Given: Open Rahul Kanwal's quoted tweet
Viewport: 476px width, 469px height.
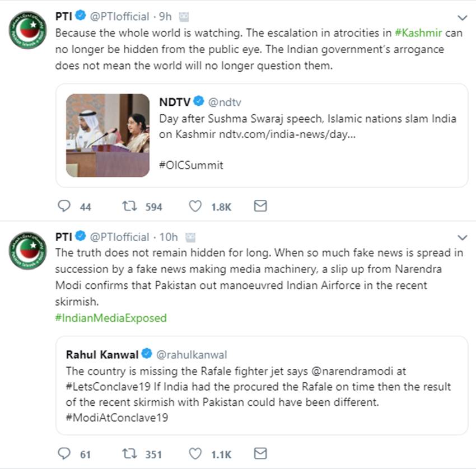Looking at the screenshot, I should (262, 386).
